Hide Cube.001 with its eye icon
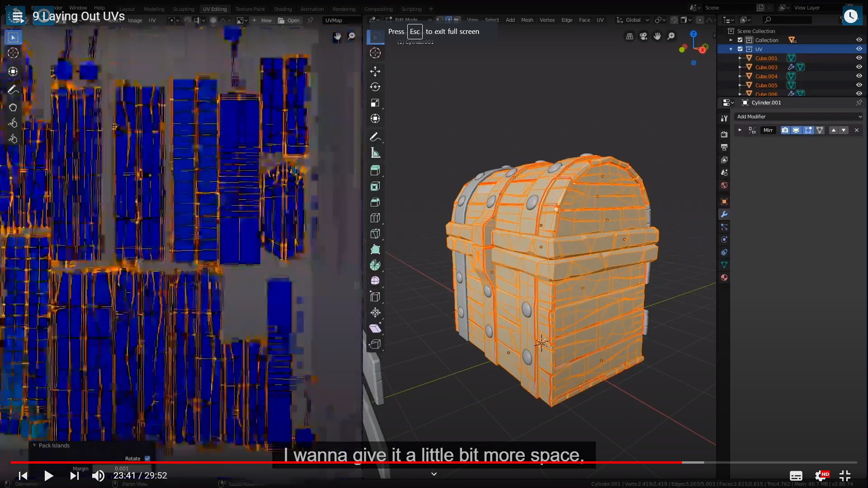 [859, 58]
